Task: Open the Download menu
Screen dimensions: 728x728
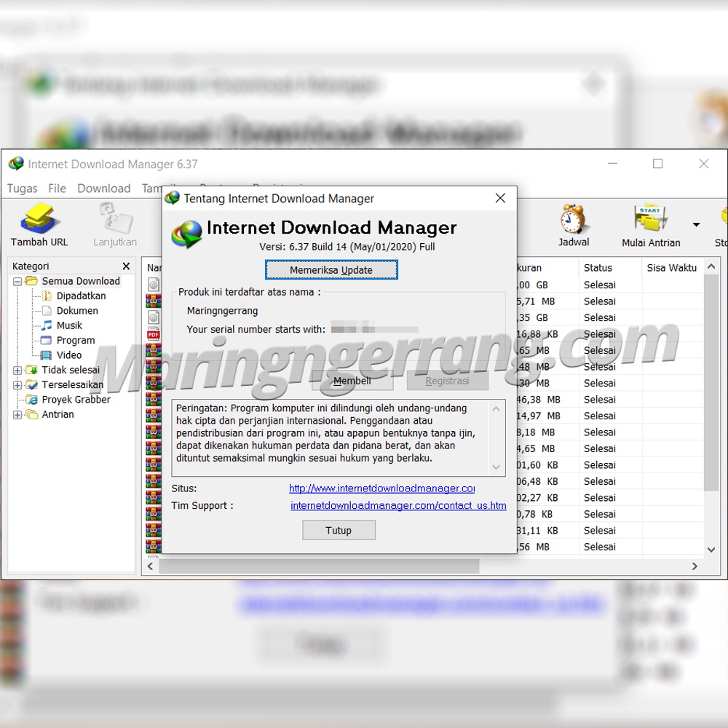Action: (103, 189)
